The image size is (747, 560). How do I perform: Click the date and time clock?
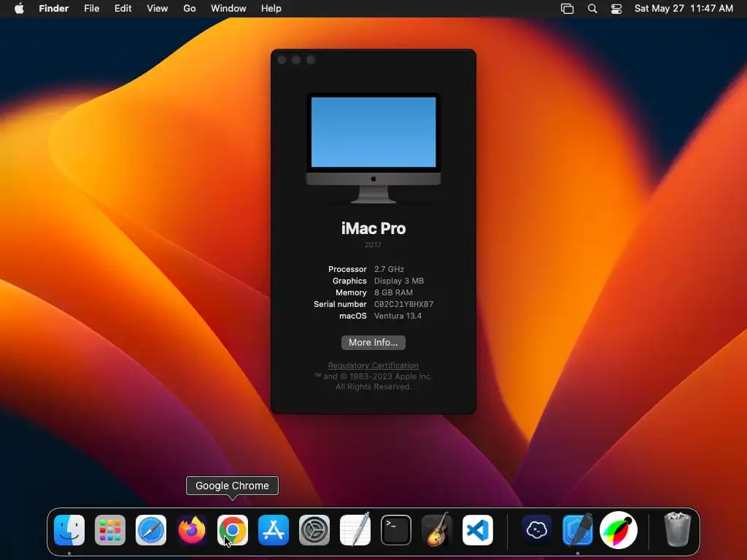click(684, 9)
